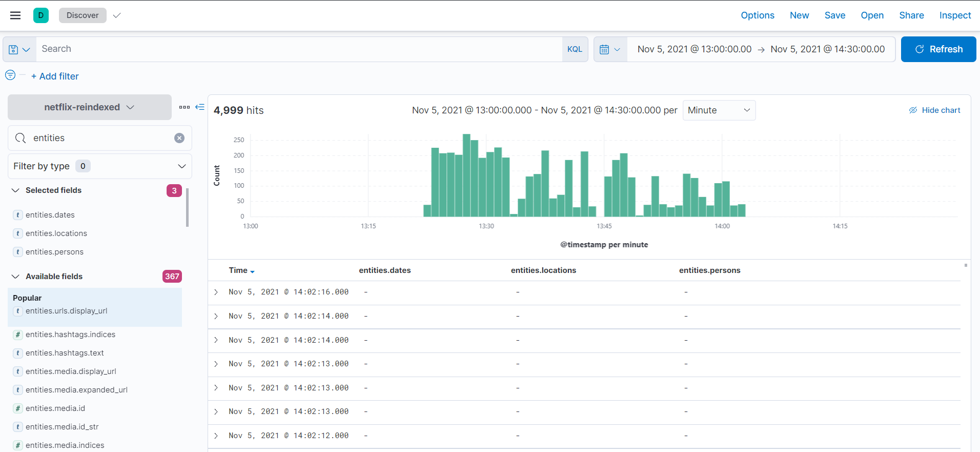980x452 pixels.
Task: Select the entities.media.id field
Action: 55,408
